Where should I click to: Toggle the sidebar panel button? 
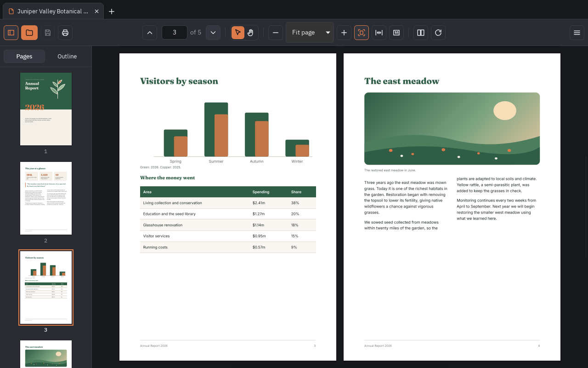11,33
